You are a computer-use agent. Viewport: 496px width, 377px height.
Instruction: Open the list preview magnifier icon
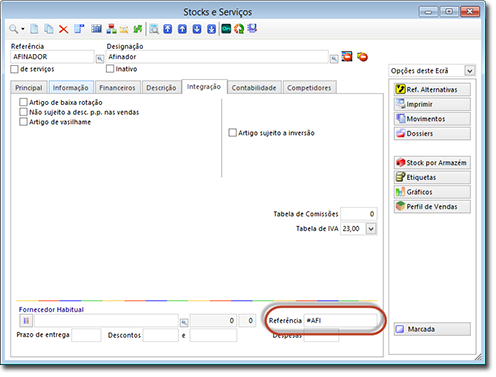coord(154,29)
